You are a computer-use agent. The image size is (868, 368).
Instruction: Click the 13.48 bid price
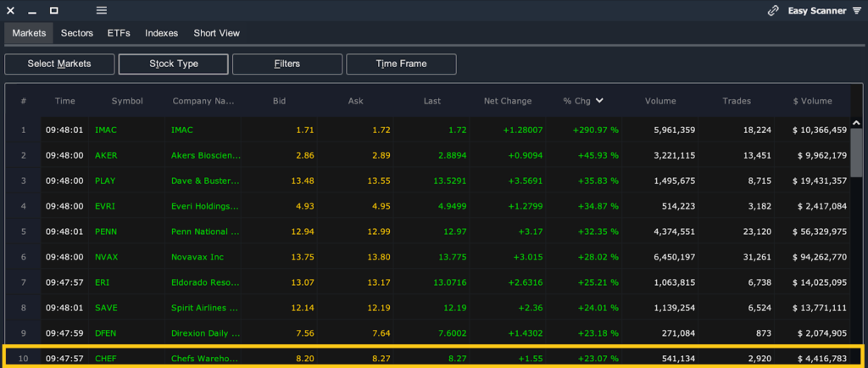coord(304,181)
